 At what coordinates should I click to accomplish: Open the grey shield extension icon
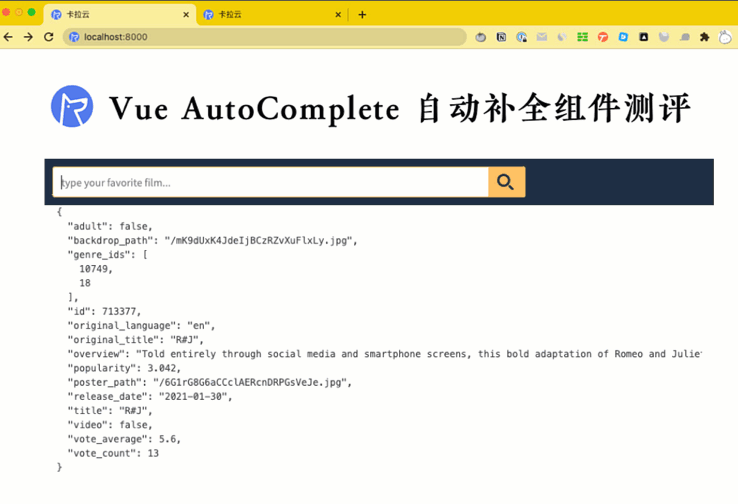click(x=664, y=37)
